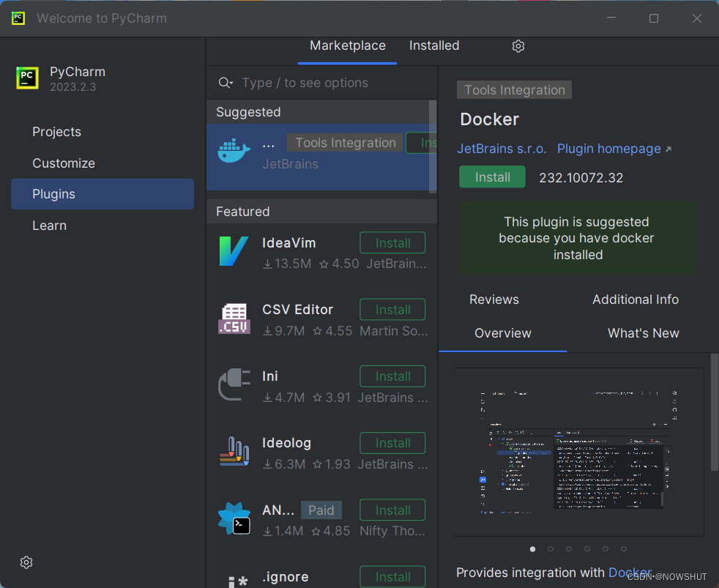Click the Docker screenshot preview thumbnail
Image resolution: width=719 pixels, height=588 pixels.
point(578,451)
